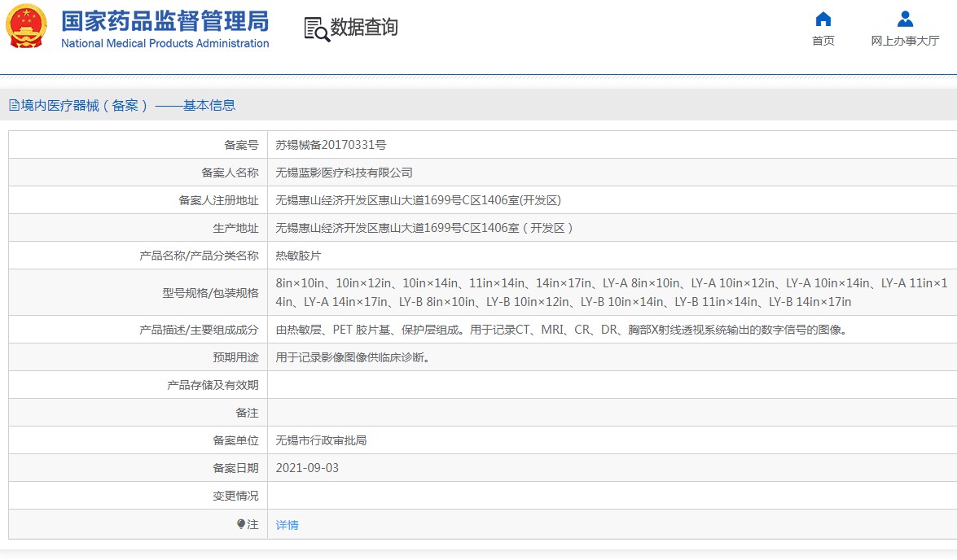
Task: Select 无锡蓝影医疗科技有限公司 cell
Action: tap(344, 173)
